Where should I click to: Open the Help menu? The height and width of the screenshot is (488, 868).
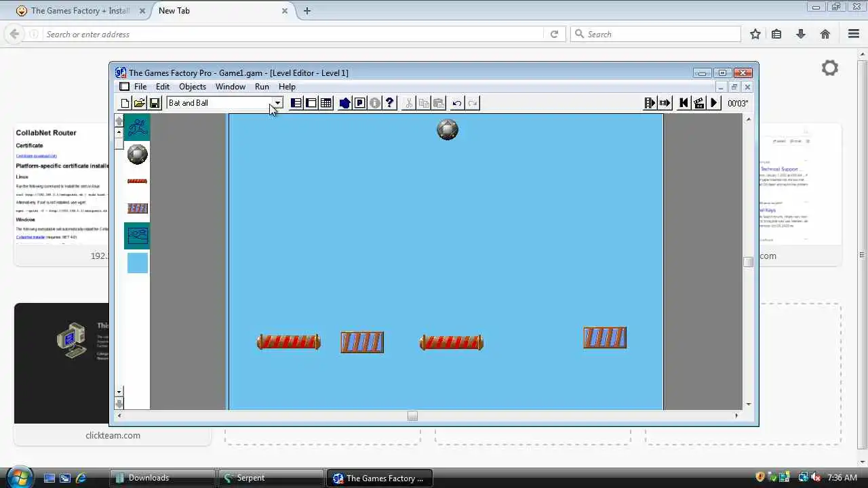[287, 87]
